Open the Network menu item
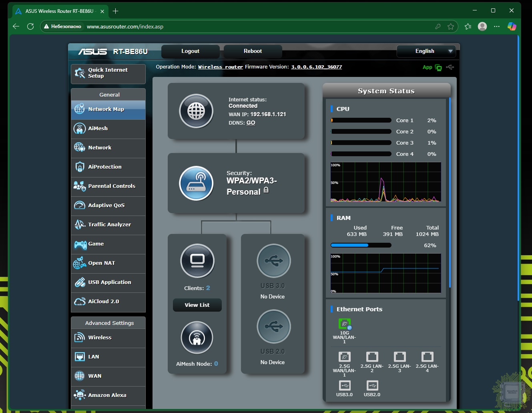Screen dimensions: 532x413 [x=108, y=148]
